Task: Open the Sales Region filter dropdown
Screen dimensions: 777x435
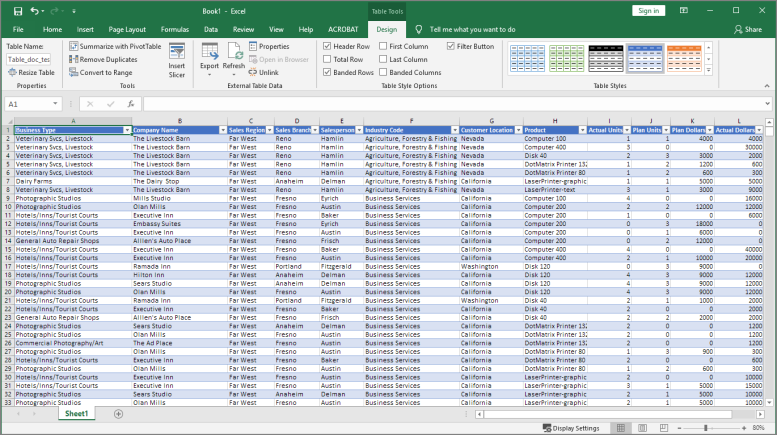Action: pos(269,130)
